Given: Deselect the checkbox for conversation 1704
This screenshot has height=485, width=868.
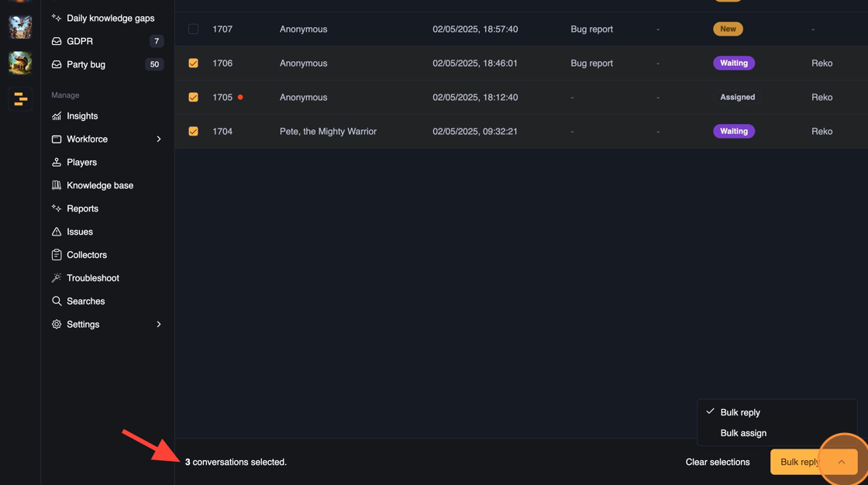Looking at the screenshot, I should 193,132.
